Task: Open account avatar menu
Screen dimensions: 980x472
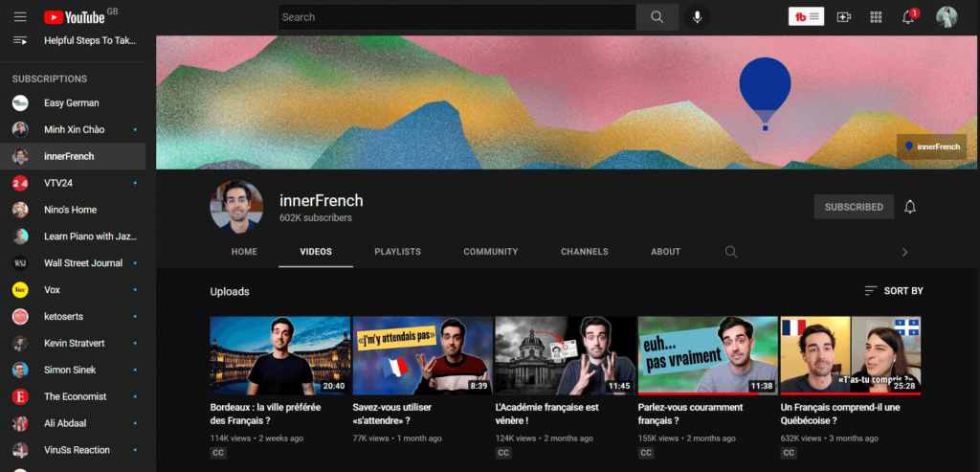Action: (947, 17)
